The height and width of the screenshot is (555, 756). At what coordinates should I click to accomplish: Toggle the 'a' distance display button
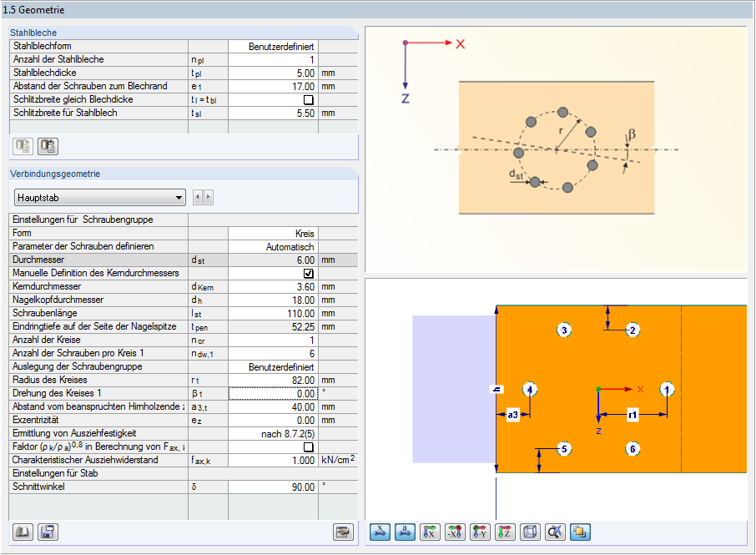coord(405,532)
